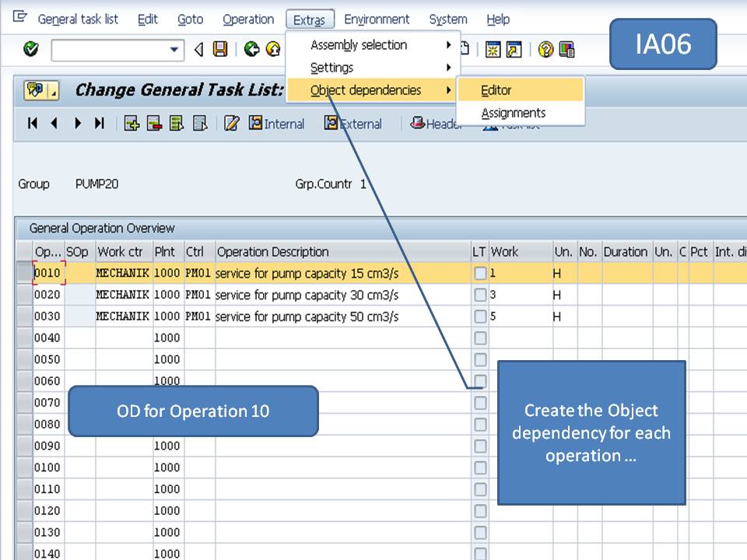Image resolution: width=747 pixels, height=560 pixels.
Task: Click the Insert operation row icon
Action: tap(132, 124)
